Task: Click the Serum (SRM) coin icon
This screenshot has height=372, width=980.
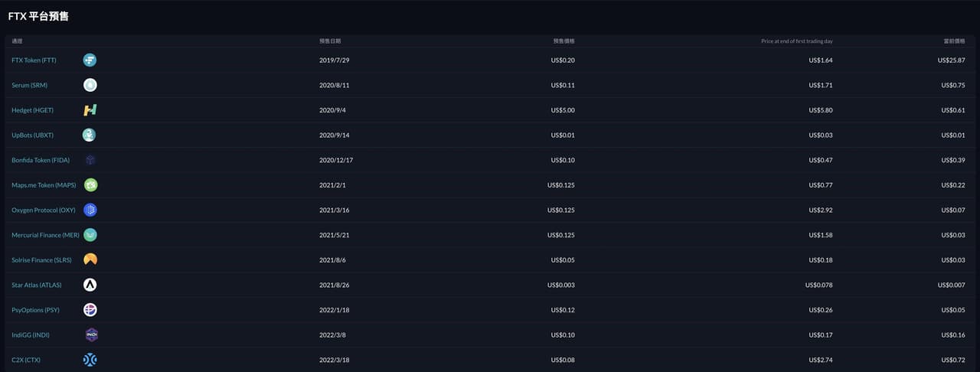Action: click(x=90, y=85)
